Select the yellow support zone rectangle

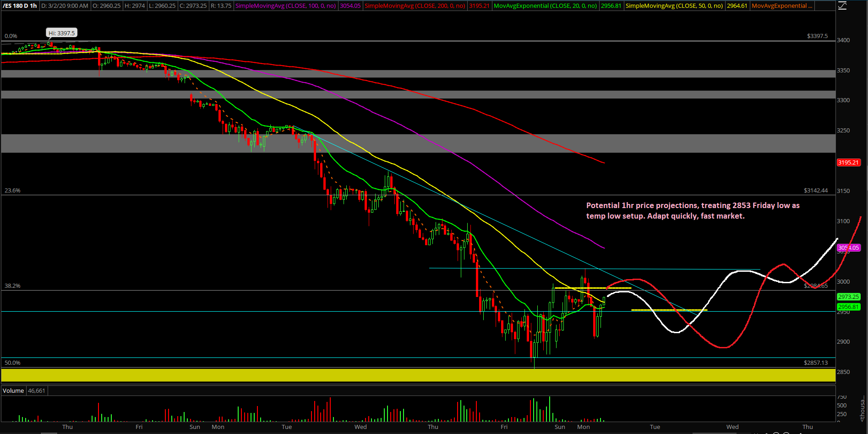(x=418, y=375)
